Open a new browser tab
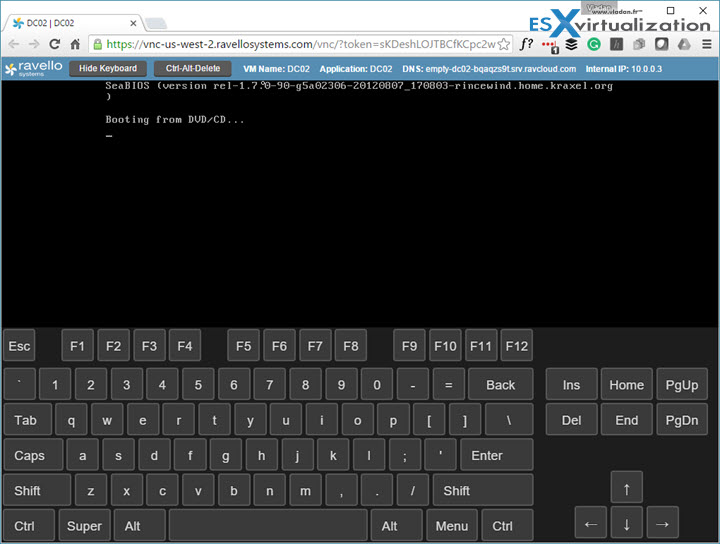 (x=155, y=23)
